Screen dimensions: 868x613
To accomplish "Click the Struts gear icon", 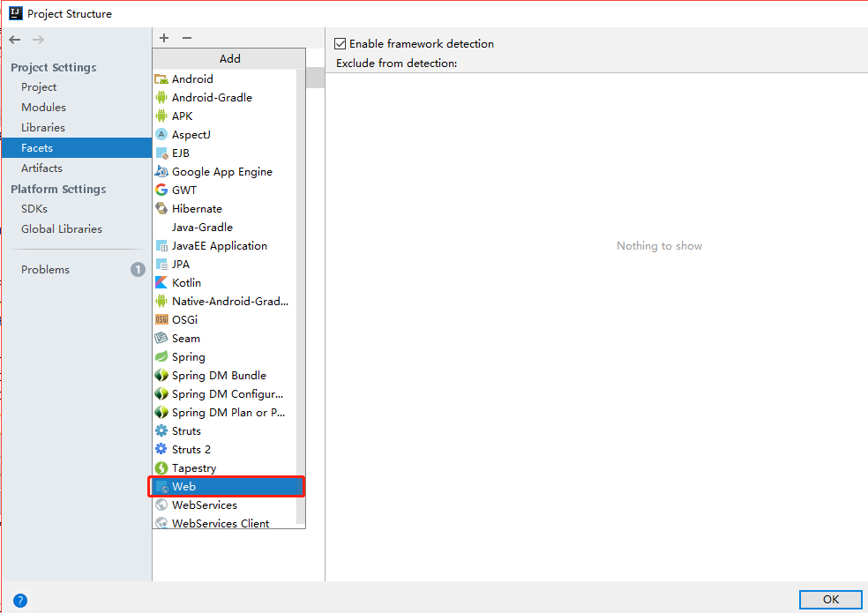I will pos(161,430).
